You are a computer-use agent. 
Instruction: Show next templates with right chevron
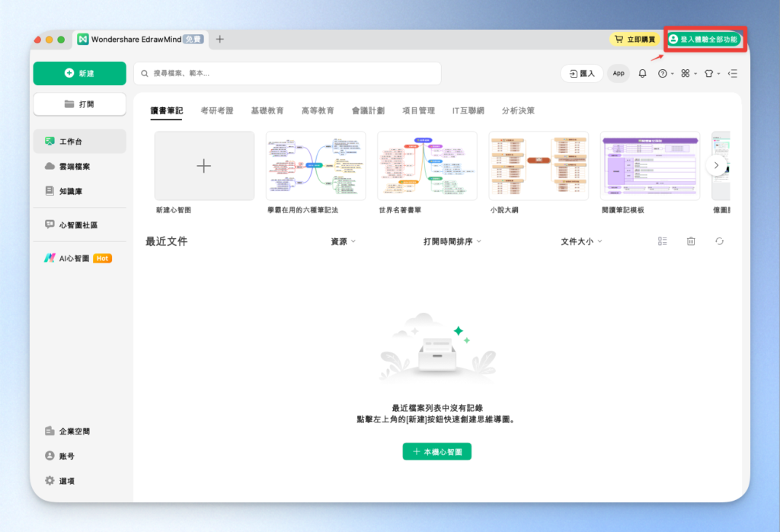716,166
